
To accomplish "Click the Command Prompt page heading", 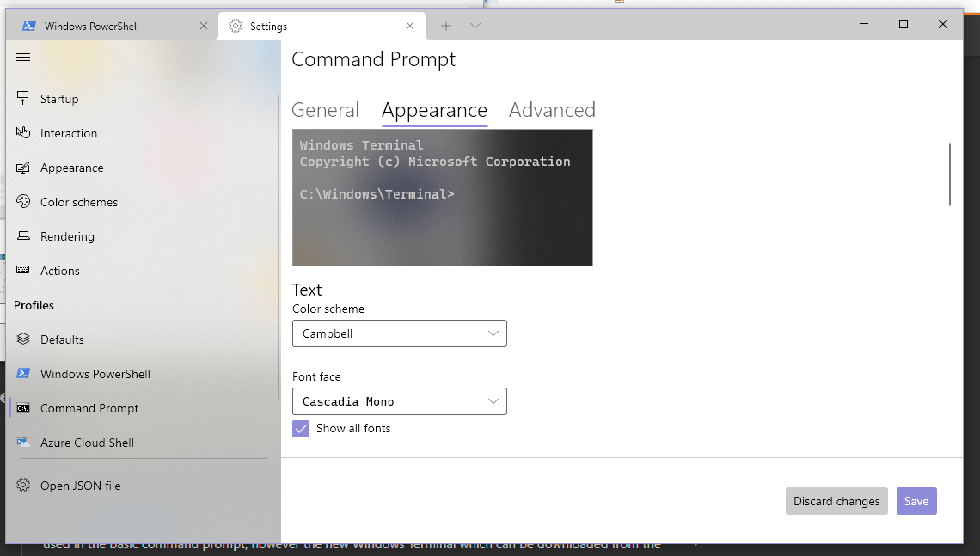I will [x=373, y=59].
